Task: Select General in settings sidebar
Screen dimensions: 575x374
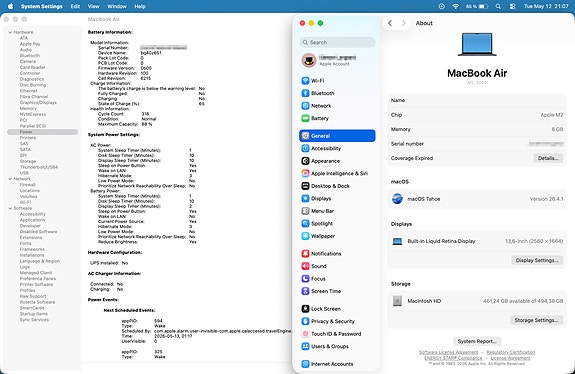Action: pyautogui.click(x=337, y=136)
